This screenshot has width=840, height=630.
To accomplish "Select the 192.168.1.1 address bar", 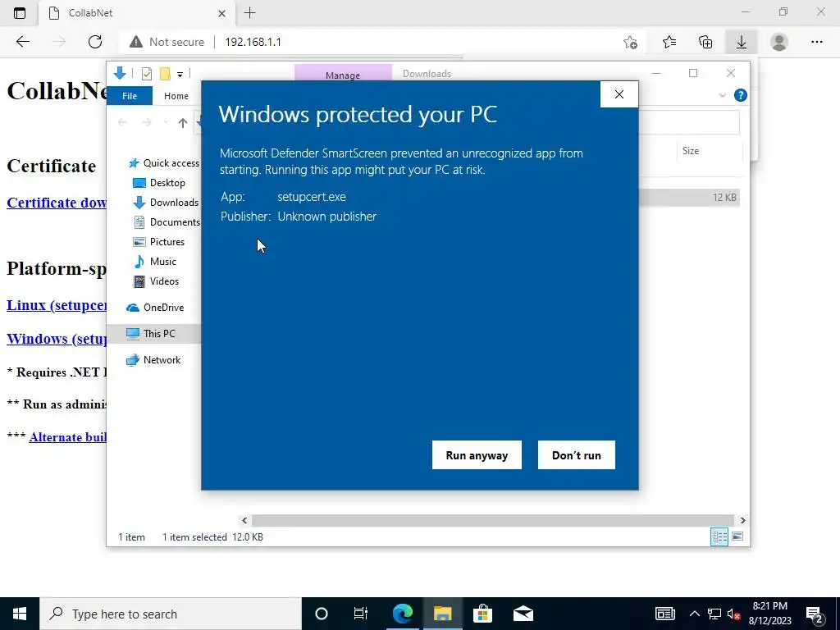I will click(253, 42).
